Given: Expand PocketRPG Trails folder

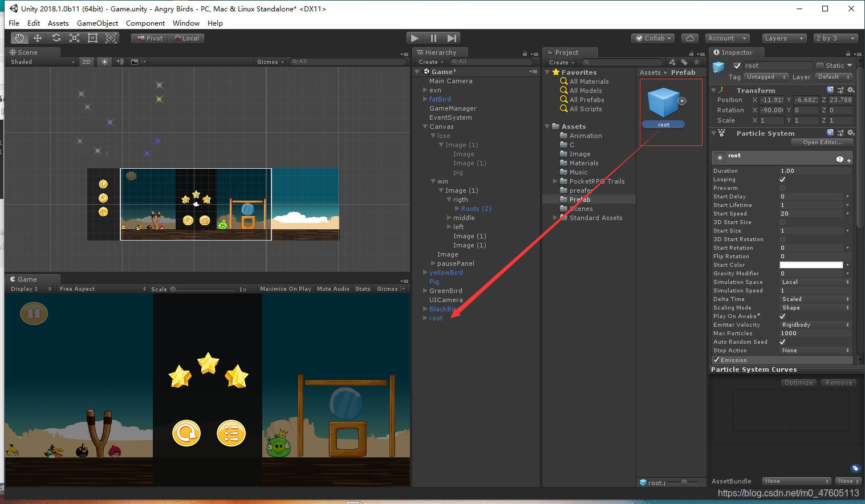Looking at the screenshot, I should point(555,181).
